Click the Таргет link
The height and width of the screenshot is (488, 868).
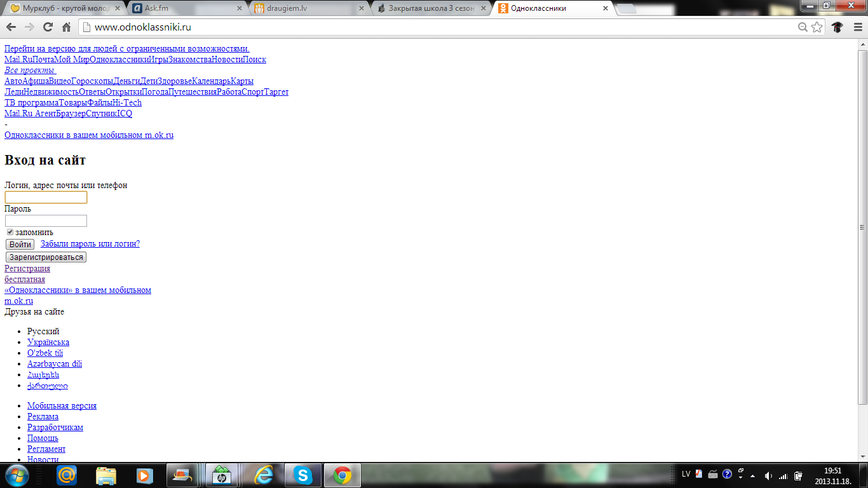[276, 92]
